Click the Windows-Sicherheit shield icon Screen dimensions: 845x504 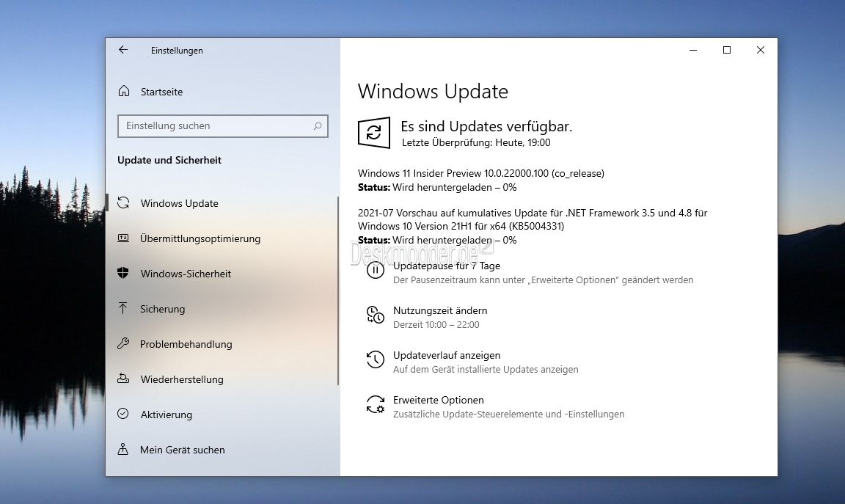click(x=123, y=273)
